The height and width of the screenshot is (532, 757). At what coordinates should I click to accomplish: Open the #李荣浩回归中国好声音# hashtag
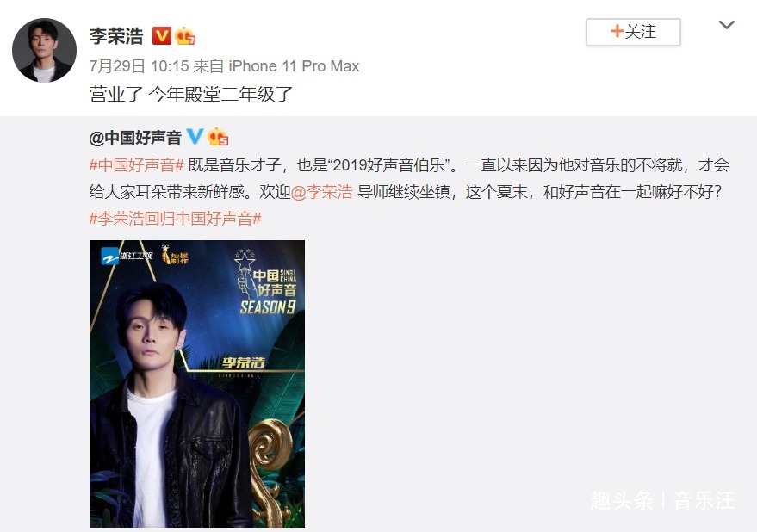coord(175,219)
